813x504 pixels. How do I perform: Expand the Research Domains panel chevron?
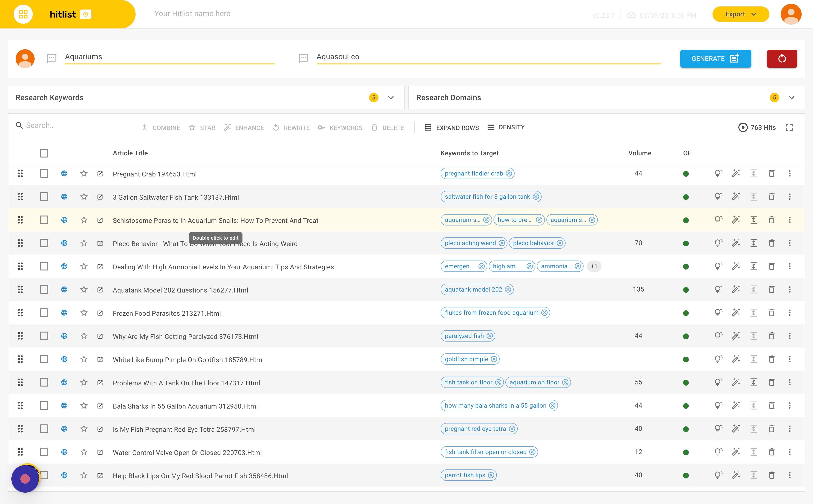[x=791, y=98]
